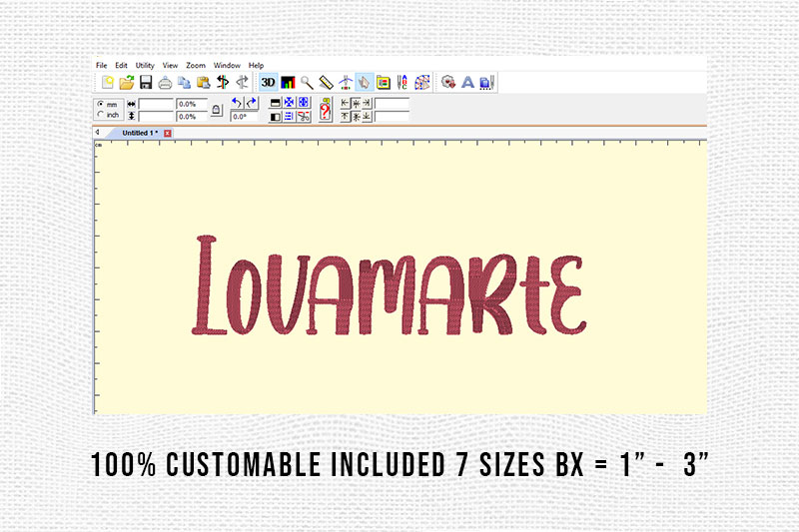
Task: Copy the selected object
Action: (184, 82)
